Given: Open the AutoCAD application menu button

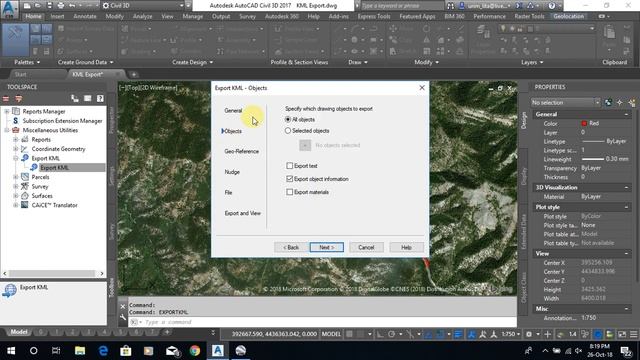Looking at the screenshot, I should pyautogui.click(x=9, y=9).
